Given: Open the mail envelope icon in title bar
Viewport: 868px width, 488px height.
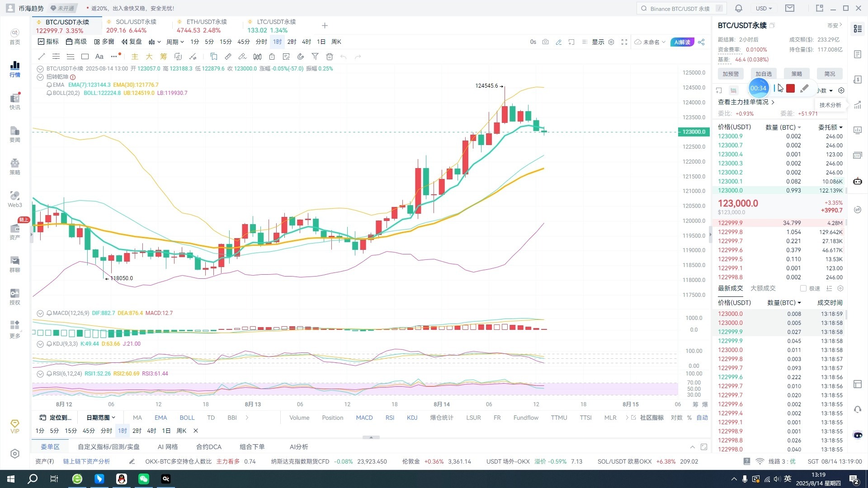Looking at the screenshot, I should (790, 8).
